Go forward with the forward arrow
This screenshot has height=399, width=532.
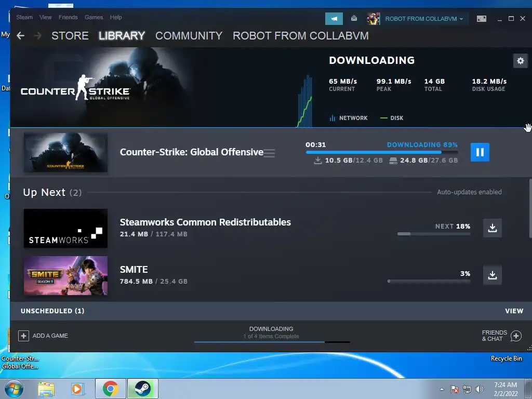coord(37,36)
